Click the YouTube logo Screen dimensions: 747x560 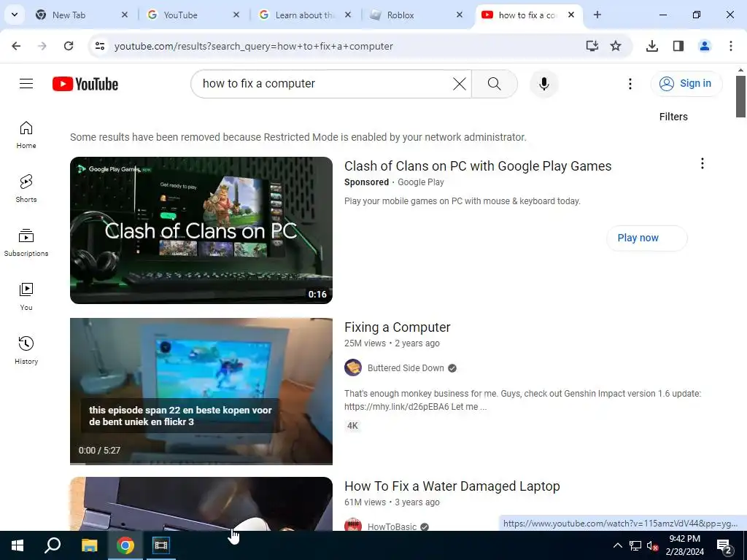point(85,84)
